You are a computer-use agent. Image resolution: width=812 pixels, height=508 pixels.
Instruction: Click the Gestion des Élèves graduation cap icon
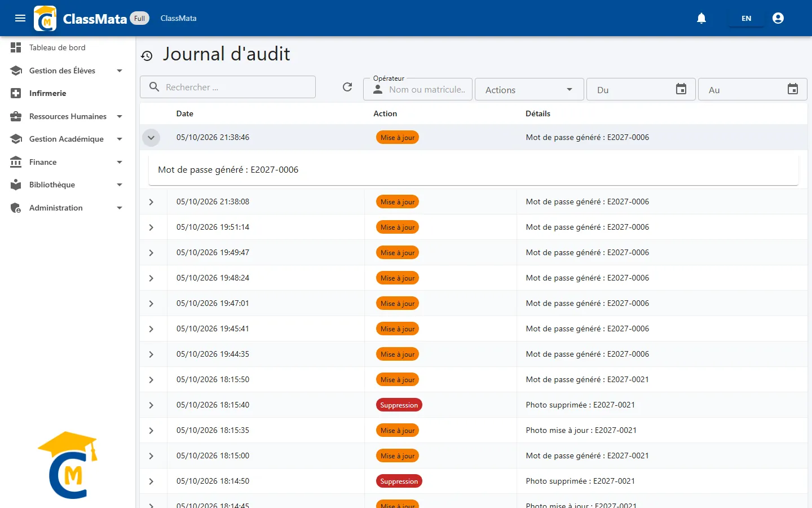(16, 71)
